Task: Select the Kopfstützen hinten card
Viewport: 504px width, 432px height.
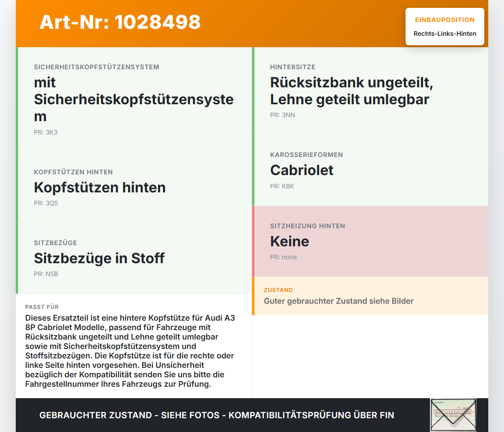Action: point(134,188)
